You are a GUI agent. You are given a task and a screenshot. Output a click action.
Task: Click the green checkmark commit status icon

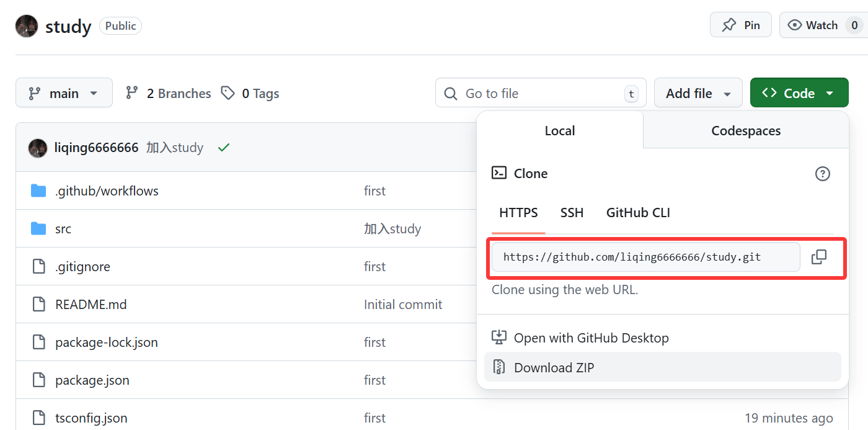[224, 148]
